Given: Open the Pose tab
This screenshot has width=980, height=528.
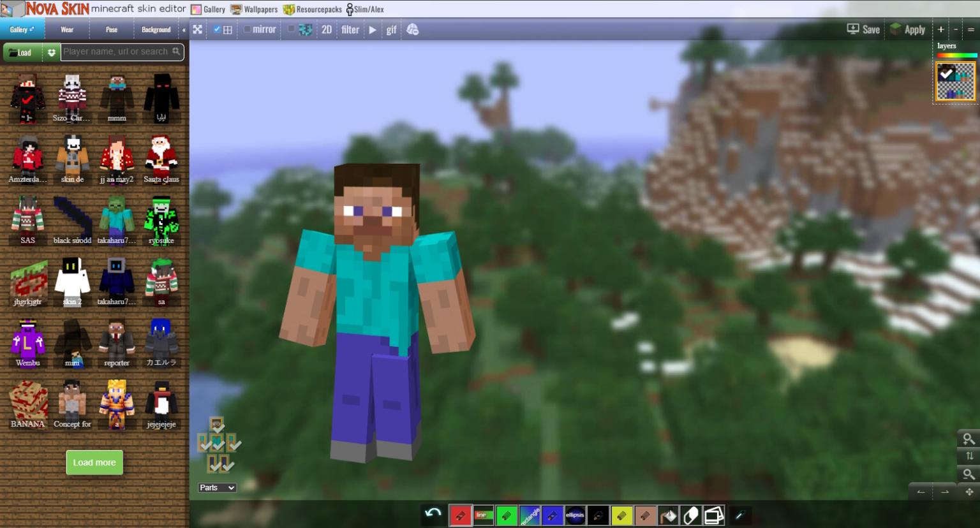Looking at the screenshot, I should click(111, 29).
